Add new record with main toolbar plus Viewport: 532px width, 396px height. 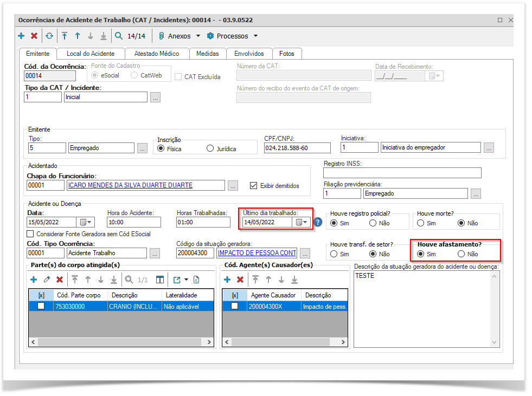pyautogui.click(x=21, y=36)
